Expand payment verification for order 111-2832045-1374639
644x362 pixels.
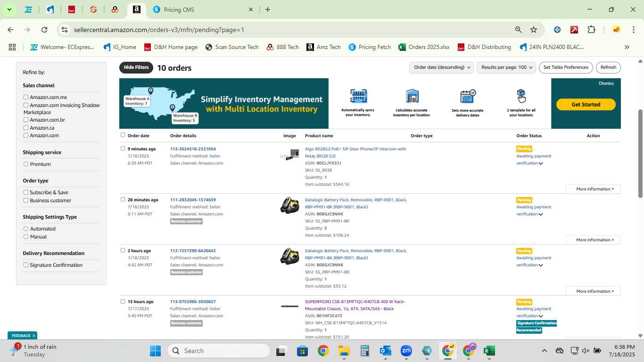pyautogui.click(x=541, y=214)
